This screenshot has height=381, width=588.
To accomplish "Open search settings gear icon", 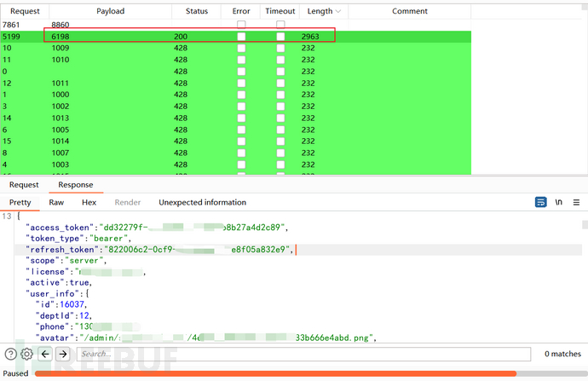I will pyautogui.click(x=26, y=354).
